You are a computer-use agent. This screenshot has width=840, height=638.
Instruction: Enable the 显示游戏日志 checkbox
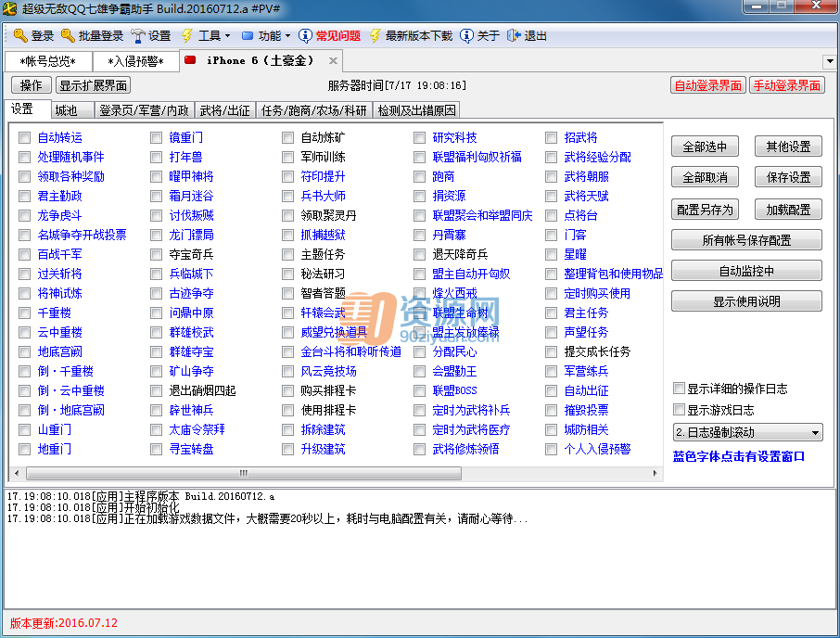680,410
